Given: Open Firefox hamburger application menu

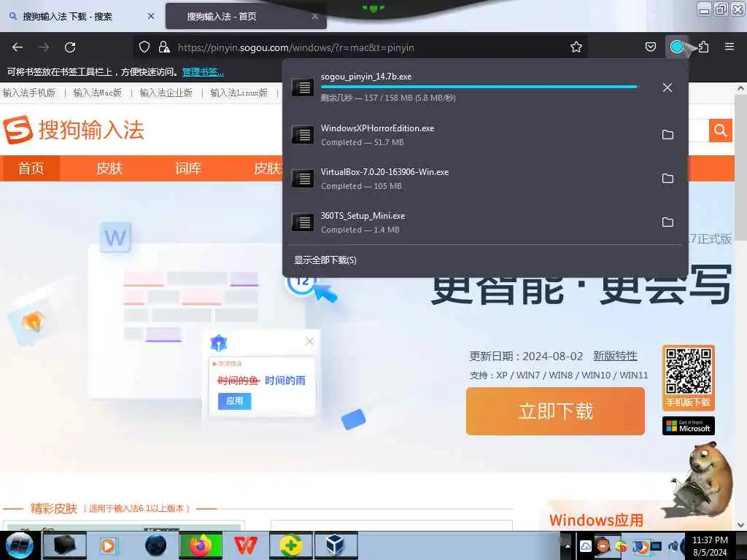Looking at the screenshot, I should coord(729,47).
